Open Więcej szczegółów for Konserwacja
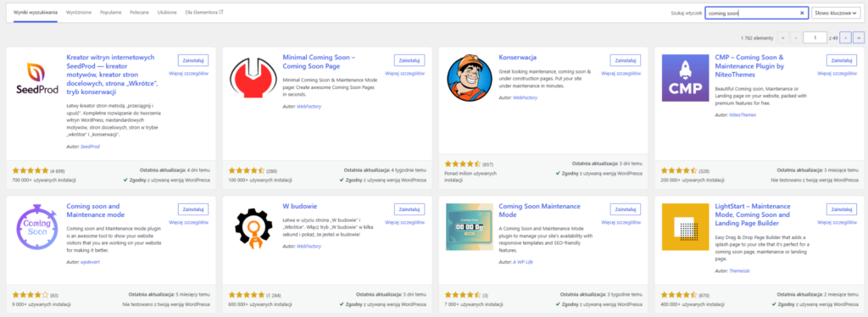The image size is (868, 317). pyautogui.click(x=621, y=73)
